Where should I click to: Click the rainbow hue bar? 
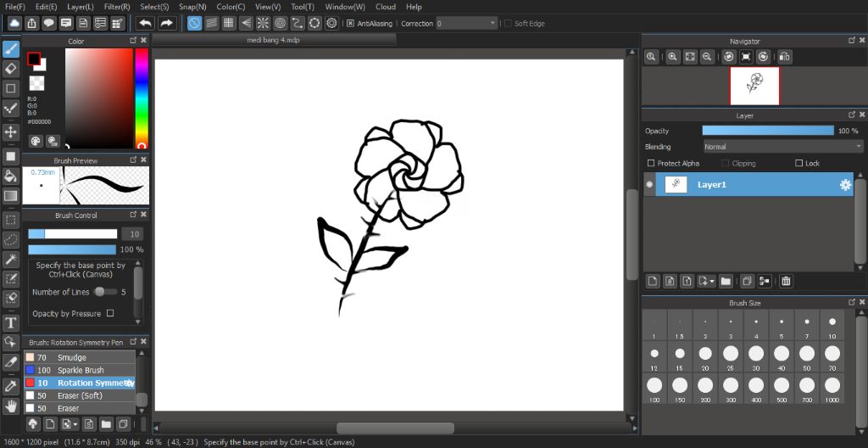pyautogui.click(x=142, y=98)
